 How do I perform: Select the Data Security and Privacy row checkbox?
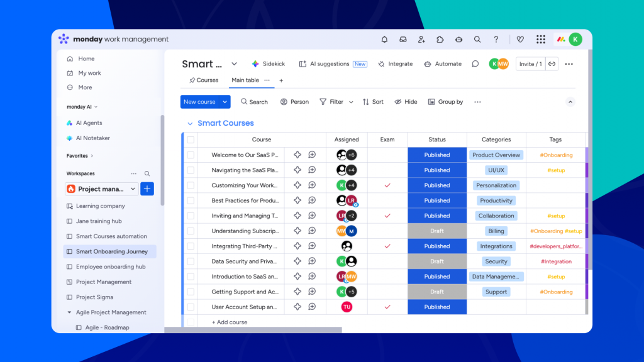coord(191,261)
